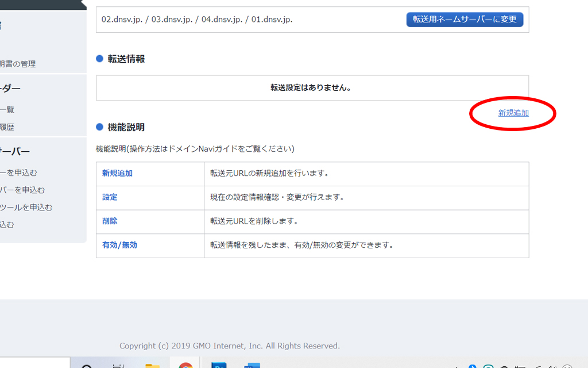Viewport: 588px width, 368px height.
Task: Open File Explorer via the folder icon
Action: pyautogui.click(x=152, y=365)
